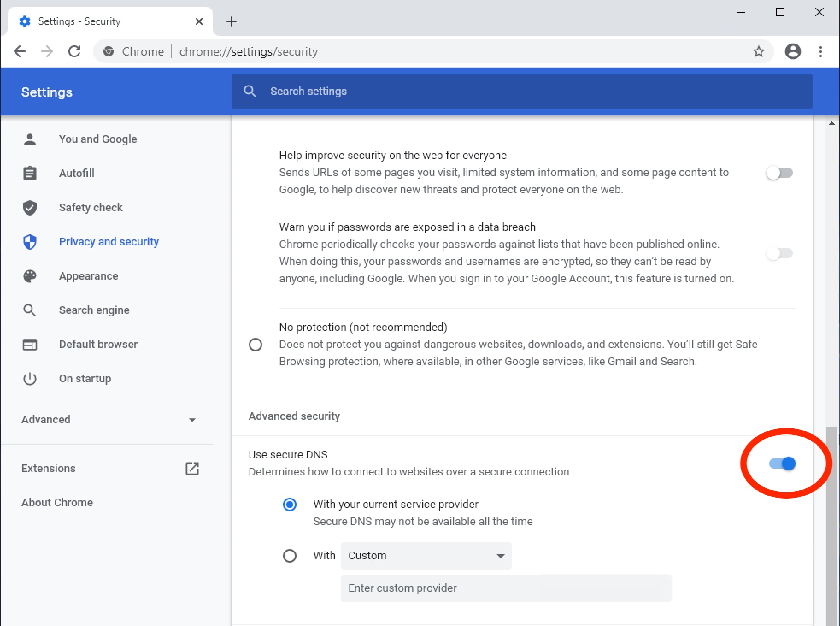Viewport: 840px width, 626px height.
Task: Select With your current service provider radio
Action: coord(290,505)
